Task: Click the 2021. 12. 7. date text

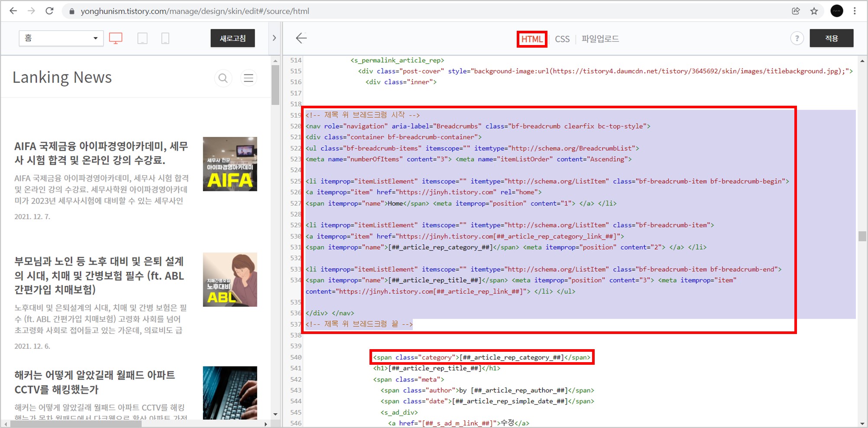Action: 32,217
